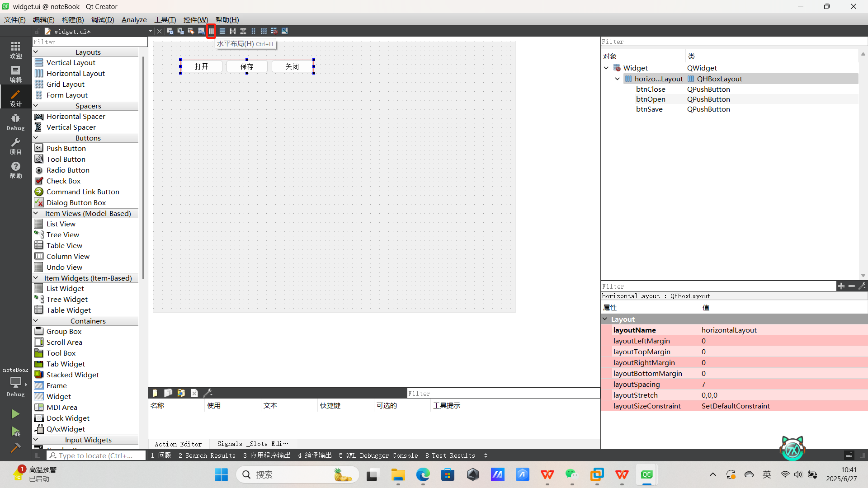
Task: Click the 保存 button on the form
Action: [247, 66]
